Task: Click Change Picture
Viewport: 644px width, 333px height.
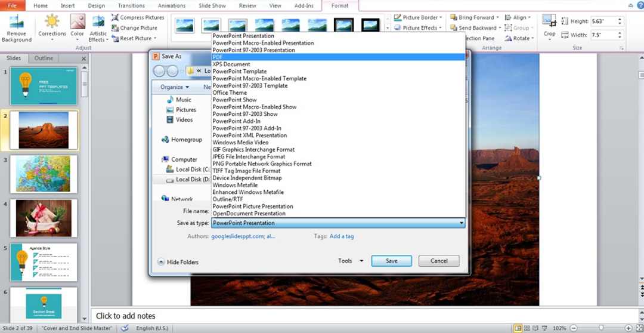Action: pos(134,28)
